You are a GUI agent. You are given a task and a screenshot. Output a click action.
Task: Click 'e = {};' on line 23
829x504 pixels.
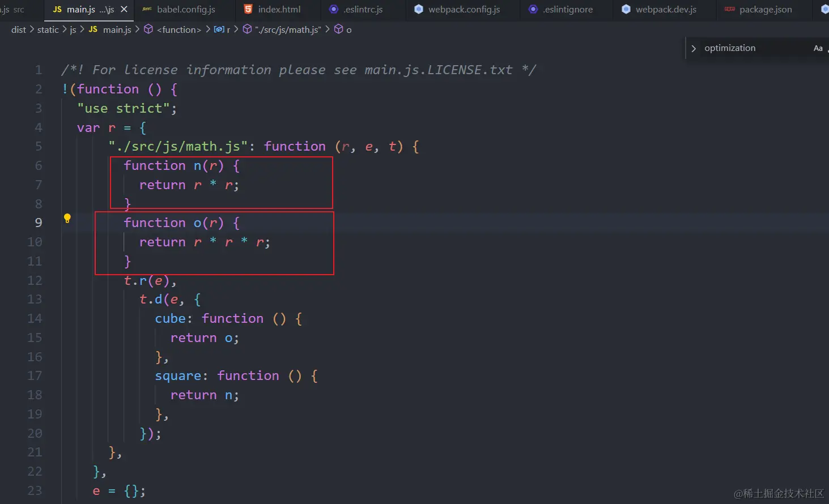[119, 491]
